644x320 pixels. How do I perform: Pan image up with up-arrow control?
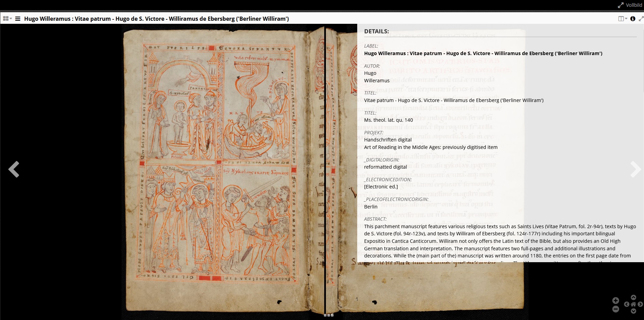pyautogui.click(x=633, y=298)
